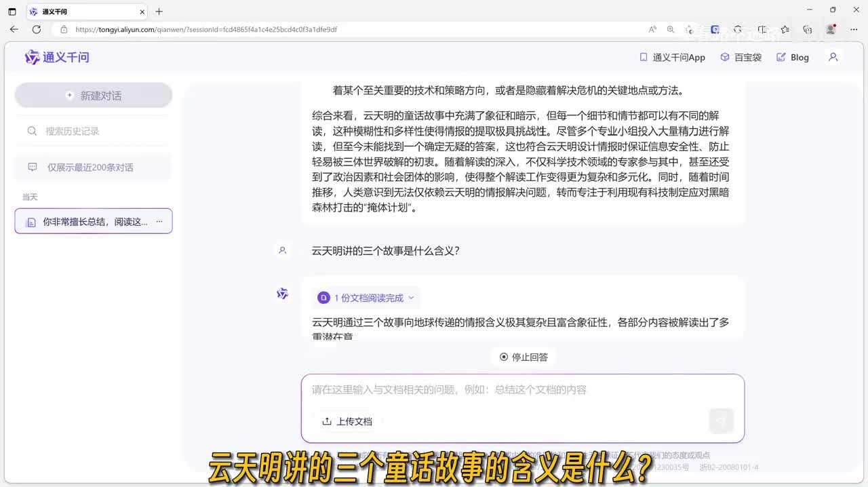Click the 上传文档 upload button
The width and height of the screenshot is (868, 487).
pos(347,421)
